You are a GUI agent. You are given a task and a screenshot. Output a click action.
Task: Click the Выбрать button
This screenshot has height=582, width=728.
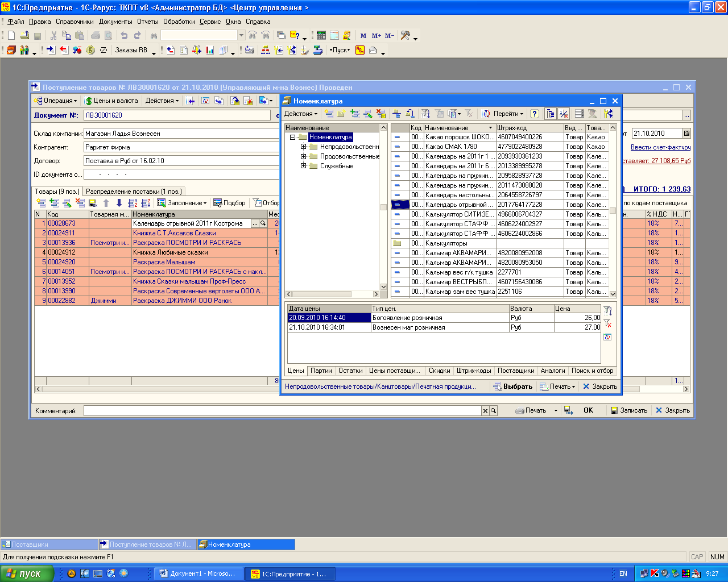(513, 386)
